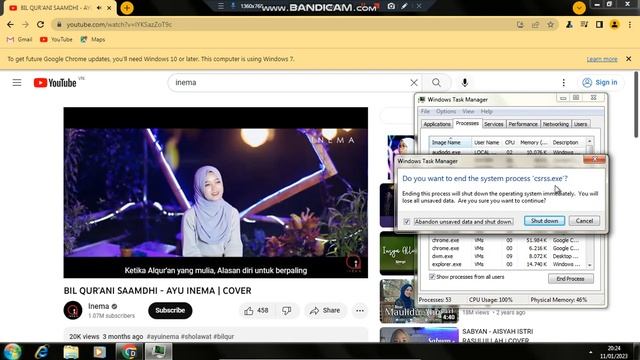Open the new tab plus button
The image size is (640, 360).
pos(127,8)
